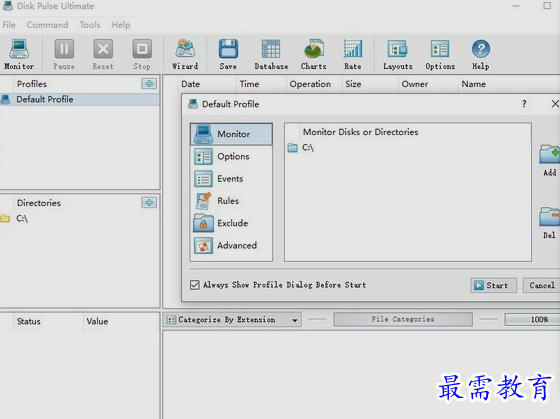Close the Default Profile dialog
The height and width of the screenshot is (419, 560).
pos(555,104)
